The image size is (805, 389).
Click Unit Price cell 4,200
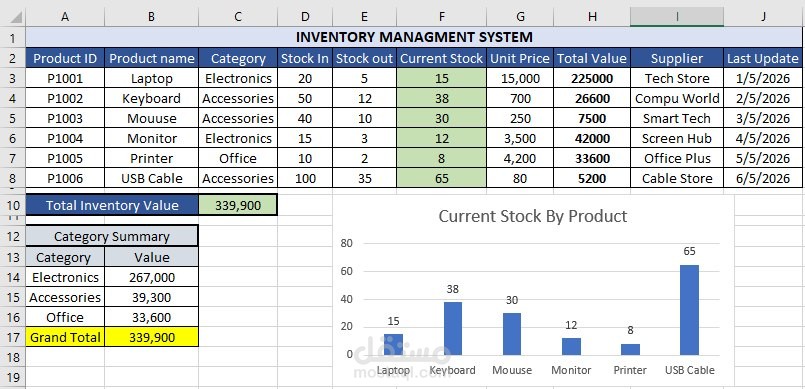click(x=520, y=159)
